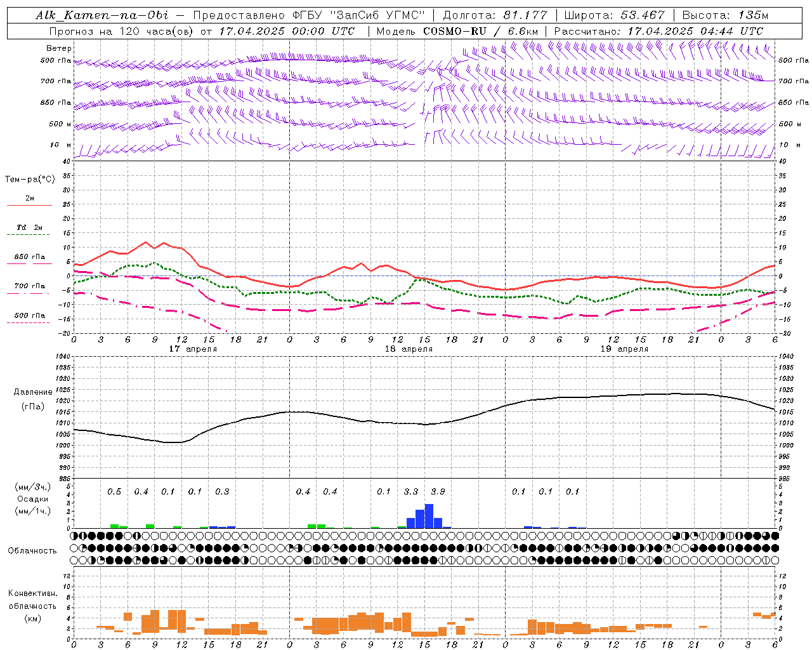
Task: Click the 3.9 precipitation amount
Action: [x=438, y=492]
